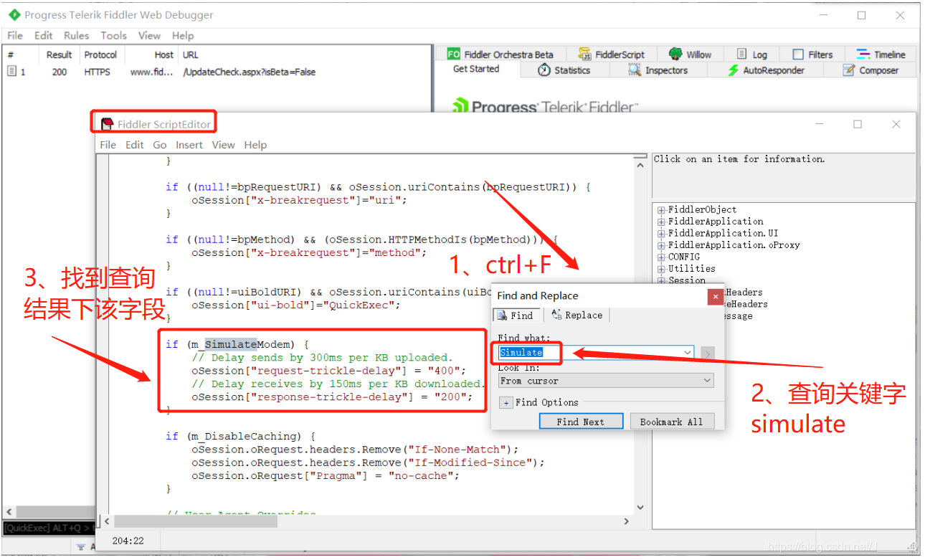Open the Look In dropdown
The image size is (925, 560).
606,381
